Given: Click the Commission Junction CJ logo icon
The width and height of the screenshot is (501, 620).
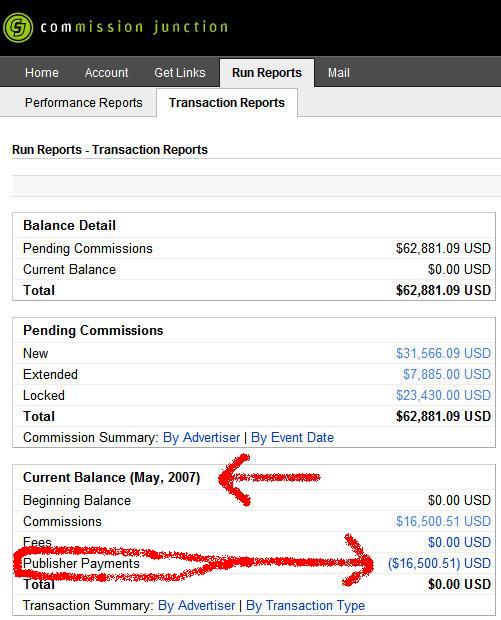Looking at the screenshot, I should pyautogui.click(x=18, y=27).
